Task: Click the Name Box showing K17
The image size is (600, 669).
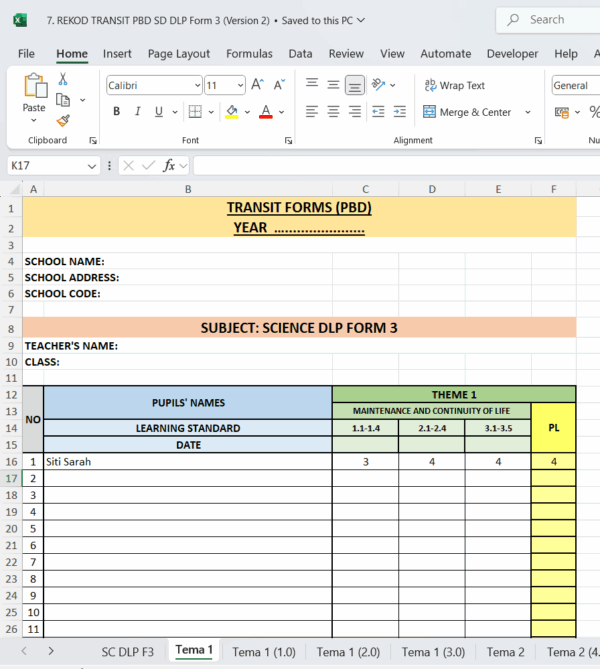Action: click(x=48, y=165)
